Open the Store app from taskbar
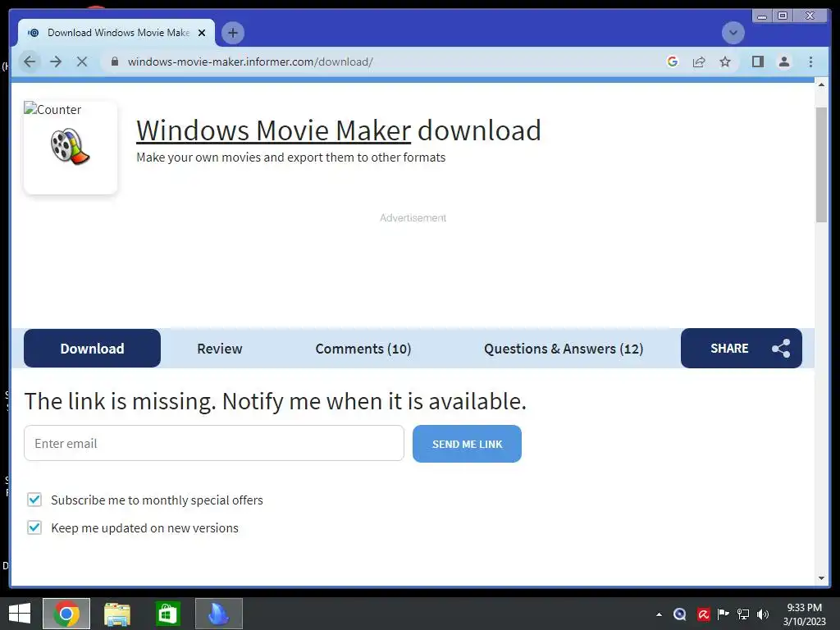Viewport: 840px width, 630px height. coord(167,614)
